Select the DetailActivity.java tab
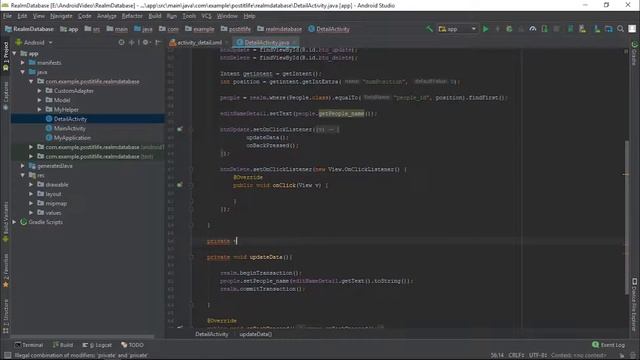 (266, 42)
